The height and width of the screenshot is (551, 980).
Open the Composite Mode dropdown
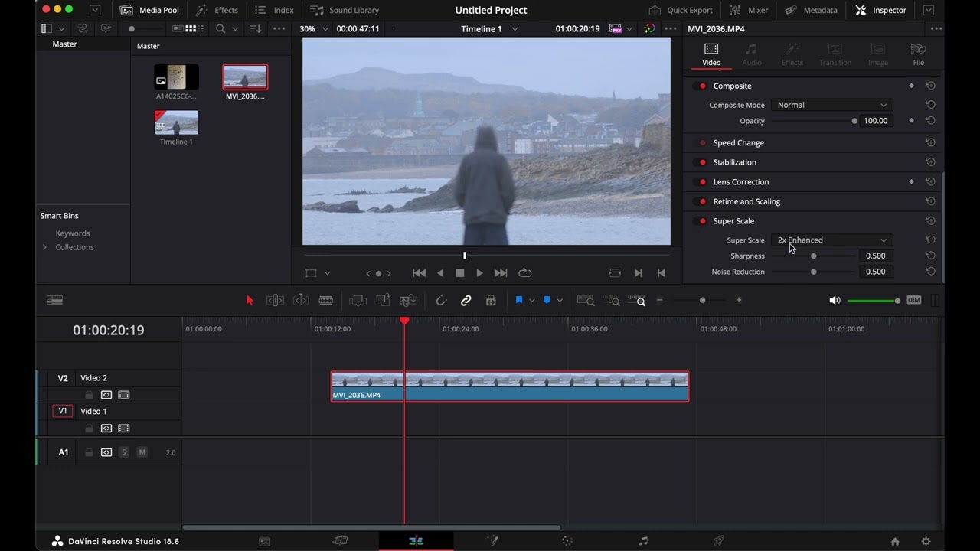(831, 105)
